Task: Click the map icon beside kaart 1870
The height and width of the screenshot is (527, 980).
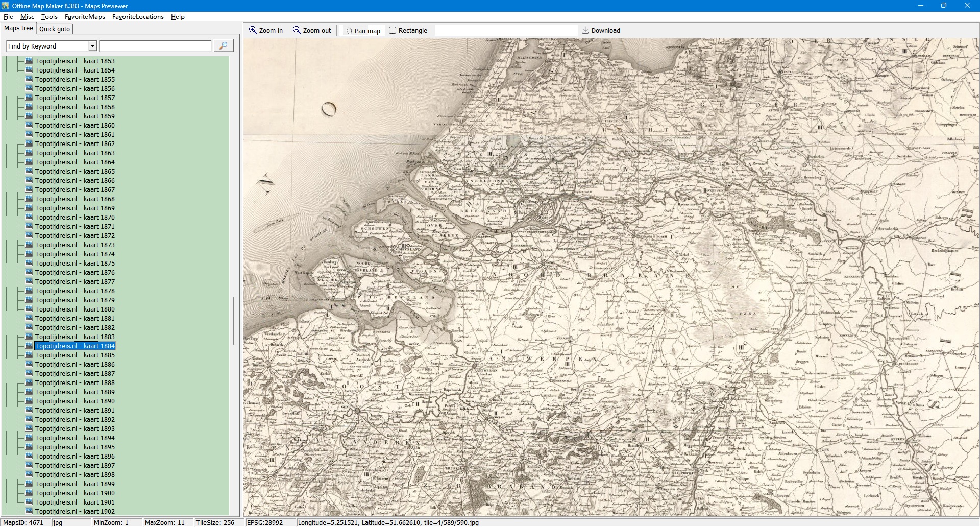Action: (29, 217)
